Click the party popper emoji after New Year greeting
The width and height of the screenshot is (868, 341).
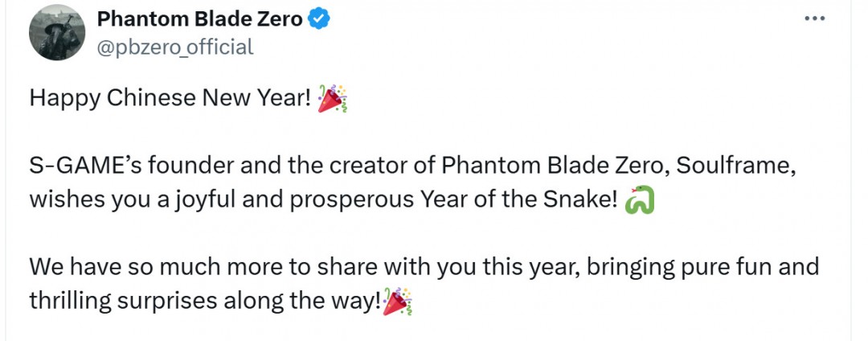[x=333, y=98]
